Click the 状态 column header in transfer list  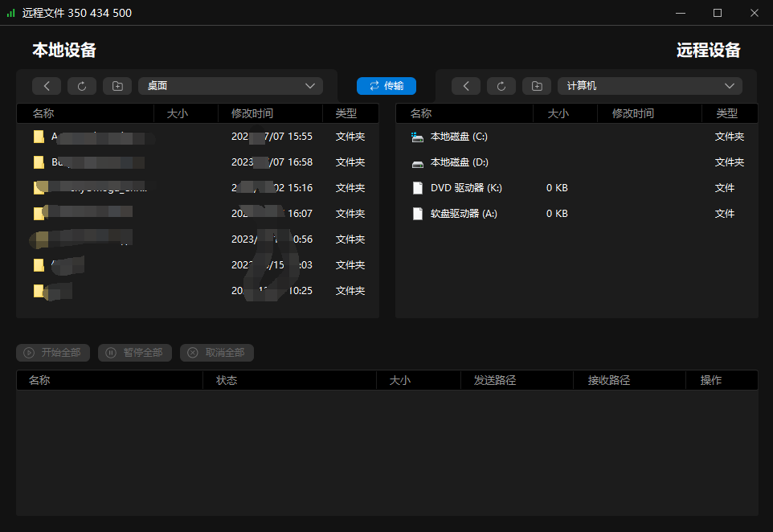click(x=227, y=380)
